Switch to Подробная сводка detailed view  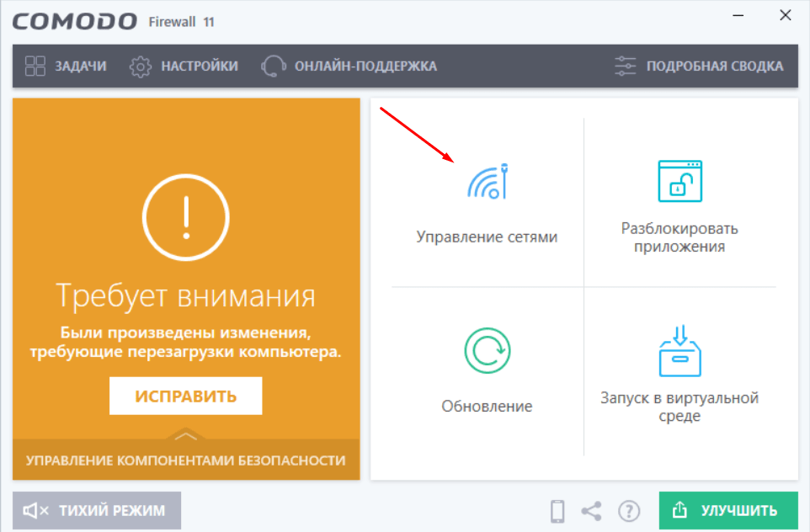(699, 66)
